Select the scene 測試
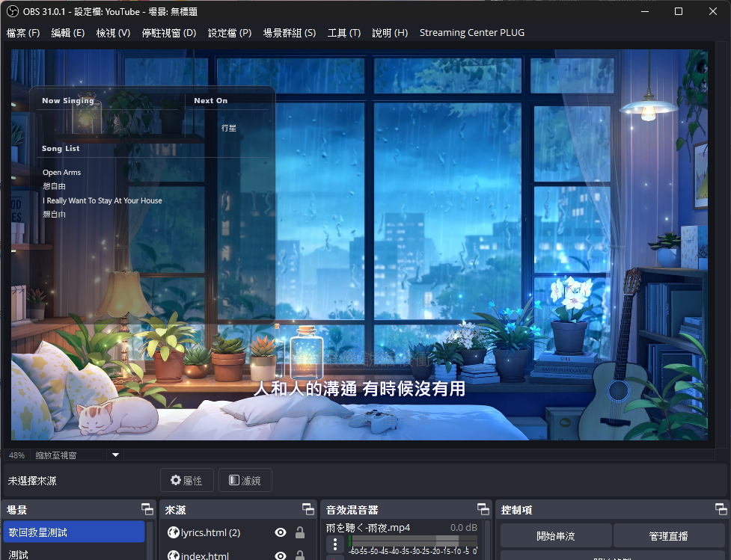The width and height of the screenshot is (731, 560). (74, 553)
